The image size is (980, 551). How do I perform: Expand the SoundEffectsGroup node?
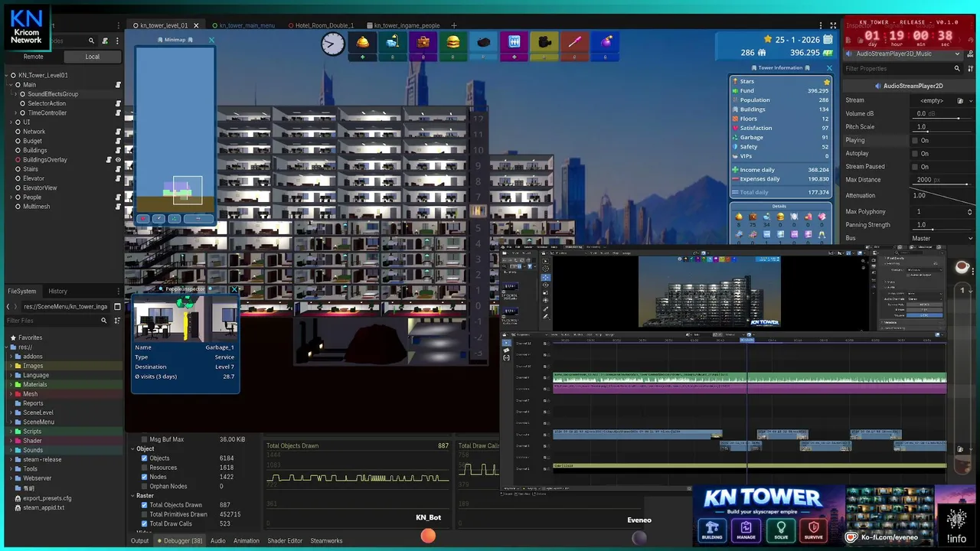[14, 94]
